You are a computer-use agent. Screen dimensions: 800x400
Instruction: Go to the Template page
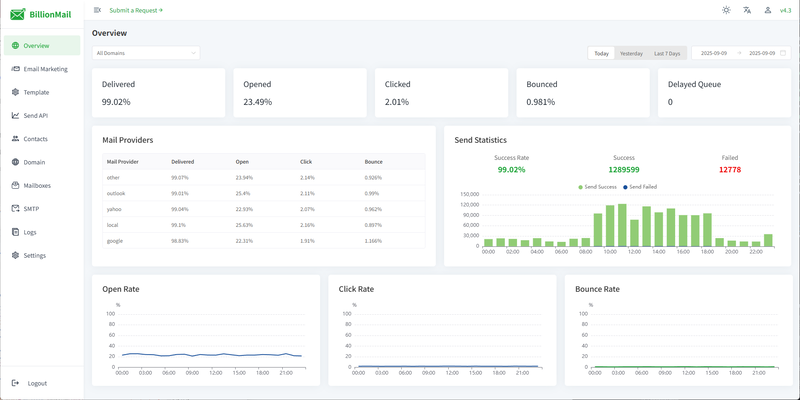42,92
